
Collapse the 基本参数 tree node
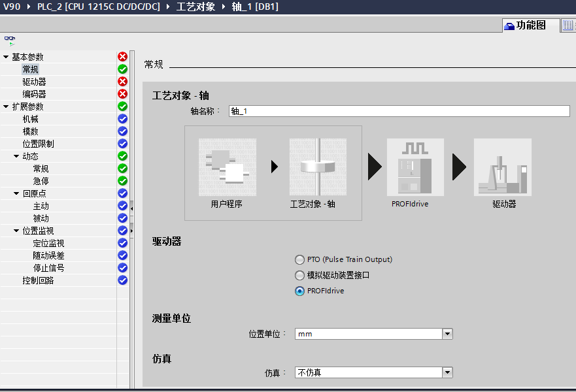tap(6, 57)
